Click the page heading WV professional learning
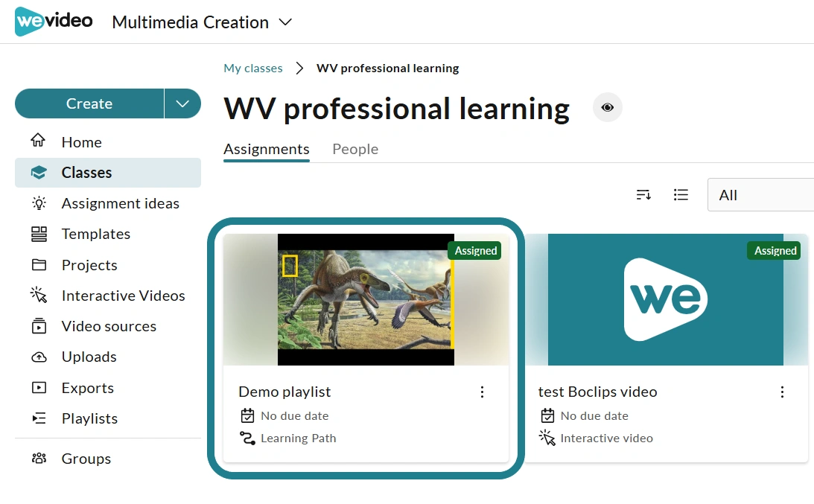 (397, 109)
